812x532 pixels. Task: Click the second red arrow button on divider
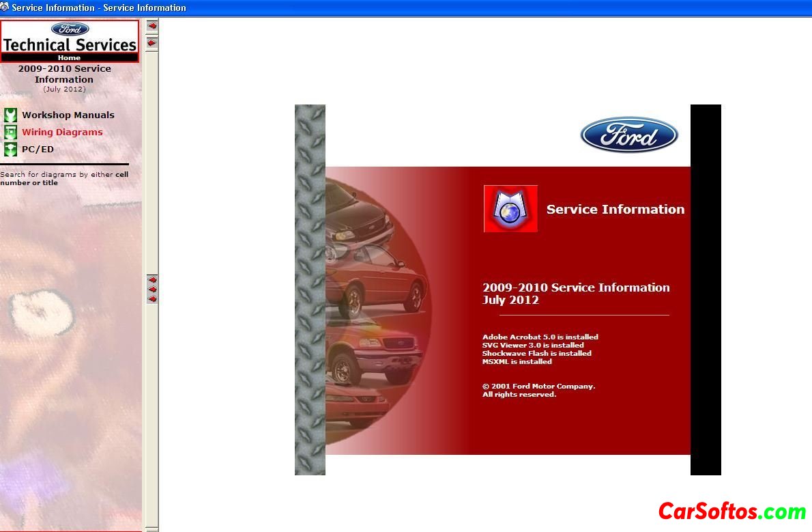[152, 43]
